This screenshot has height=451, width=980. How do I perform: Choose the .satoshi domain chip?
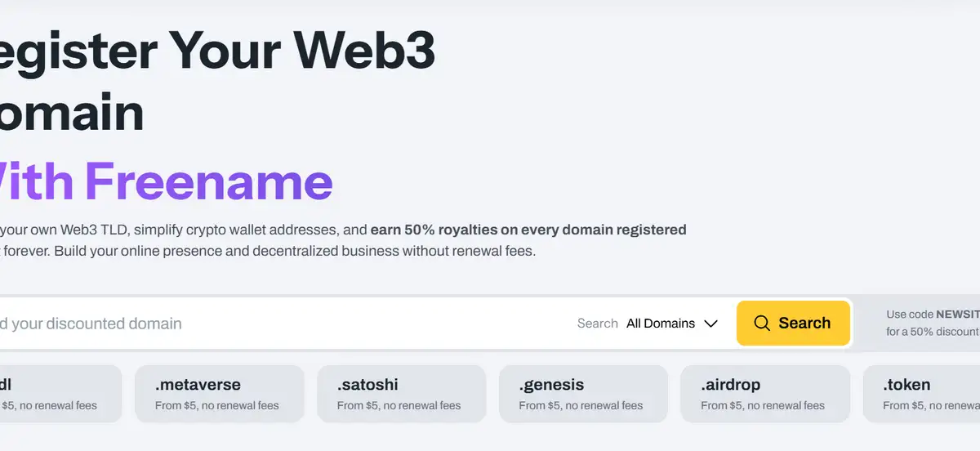coord(401,393)
